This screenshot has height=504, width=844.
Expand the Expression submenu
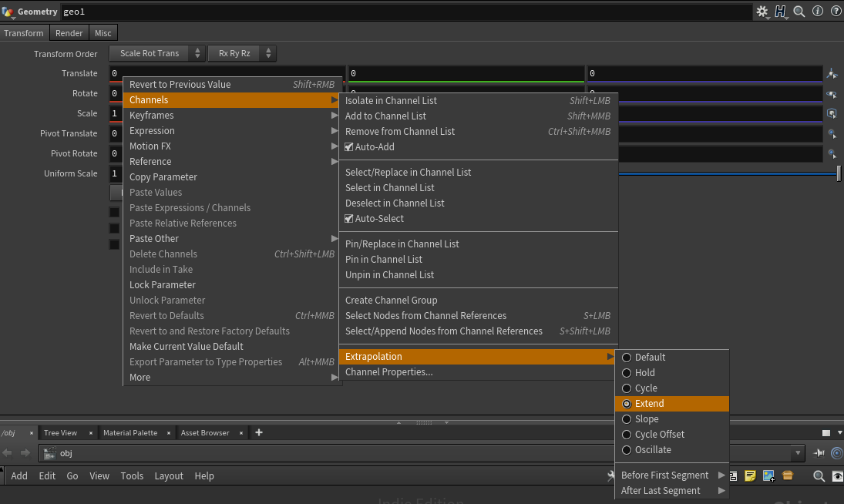[x=233, y=131]
